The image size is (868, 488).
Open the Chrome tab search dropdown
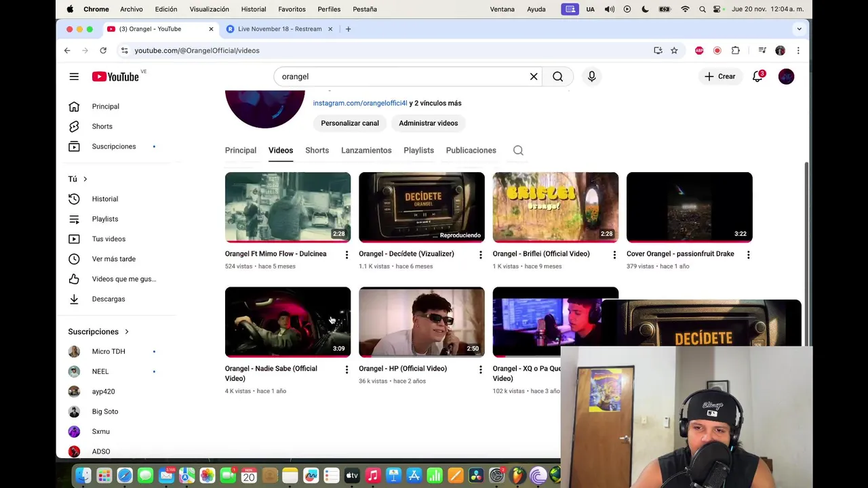pos(799,29)
